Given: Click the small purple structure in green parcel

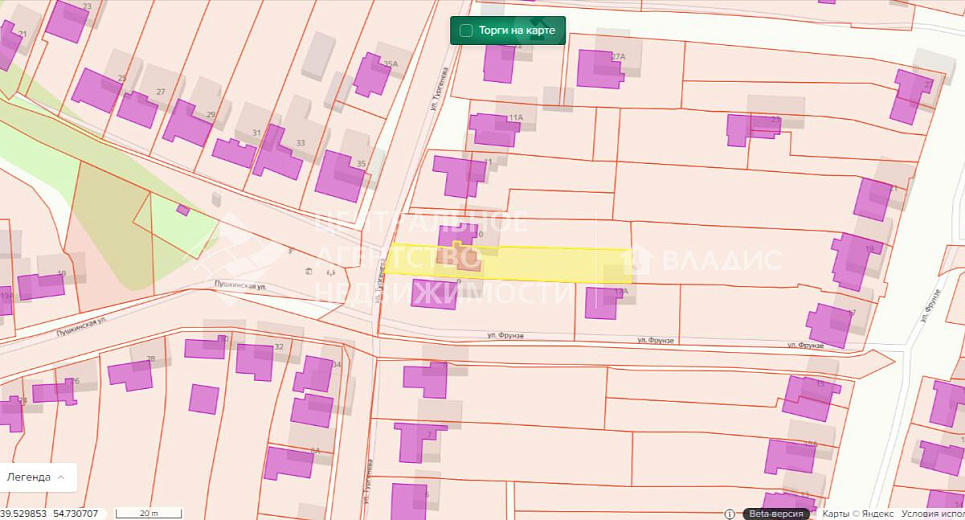Looking at the screenshot, I should click(x=183, y=210).
